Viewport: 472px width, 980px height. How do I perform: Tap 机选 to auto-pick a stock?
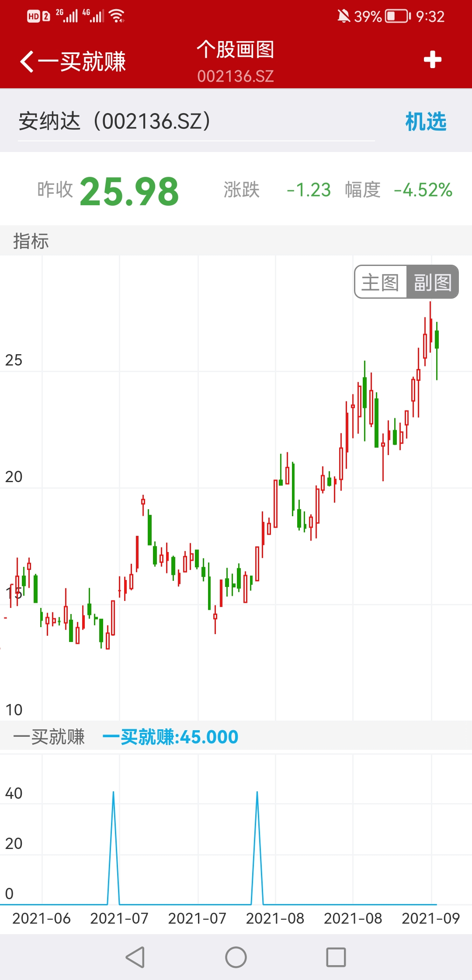426,121
